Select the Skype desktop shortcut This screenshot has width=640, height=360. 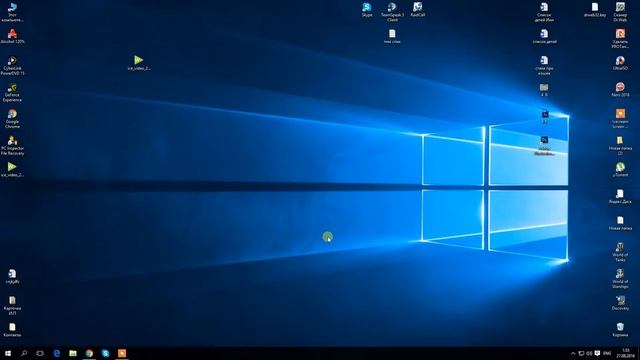coord(367,9)
